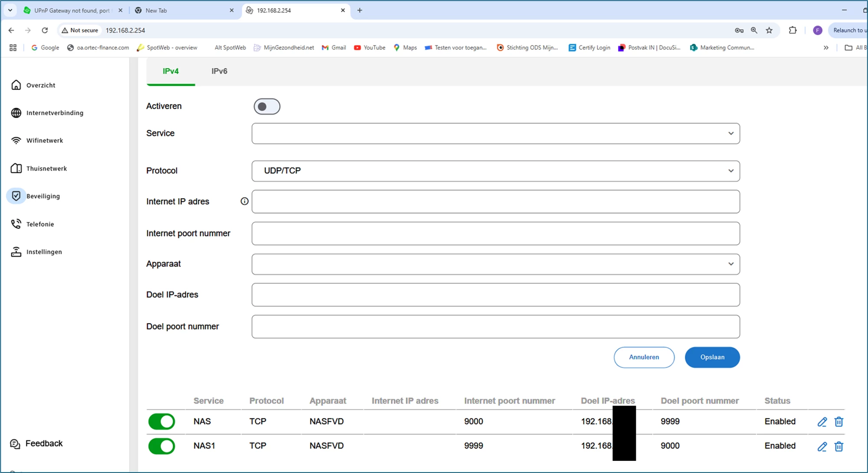Click the Feedback icon at bottom left
Viewport: 868px width, 473px height.
click(x=15, y=444)
